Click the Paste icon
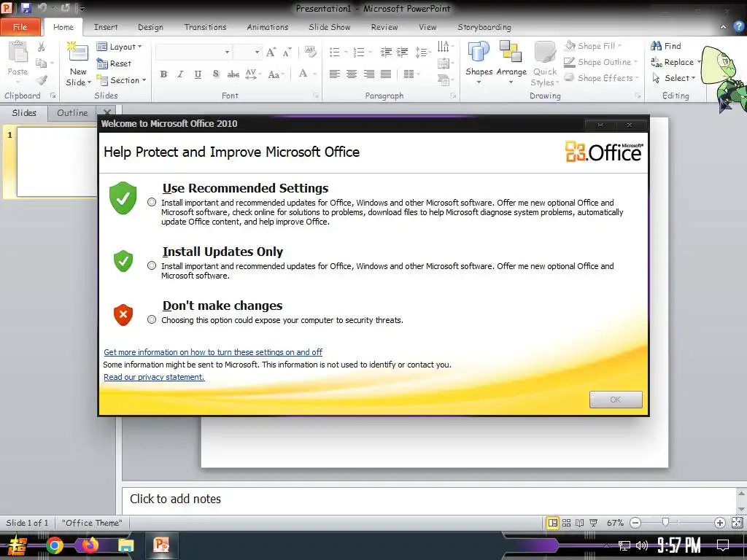 point(18,52)
